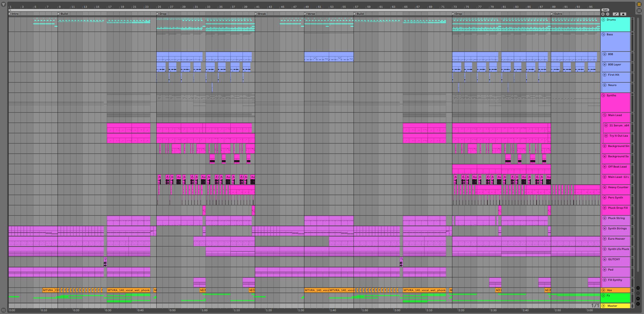
Task: Unfold the Vox track
Action: pyautogui.click(x=603, y=290)
